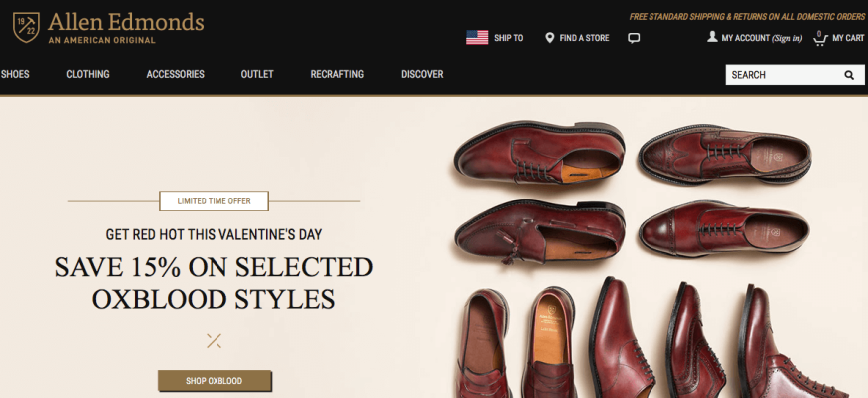The image size is (868, 398).
Task: Click the My Account person icon
Action: click(x=712, y=37)
